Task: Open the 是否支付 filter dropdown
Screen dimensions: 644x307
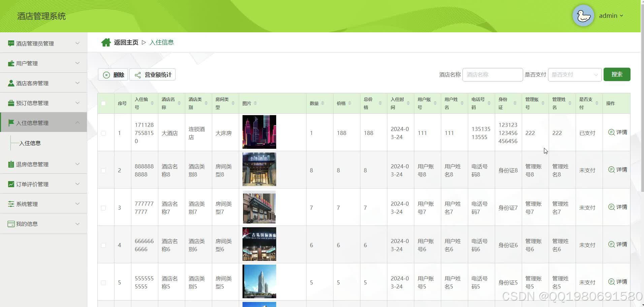Action: coord(575,75)
